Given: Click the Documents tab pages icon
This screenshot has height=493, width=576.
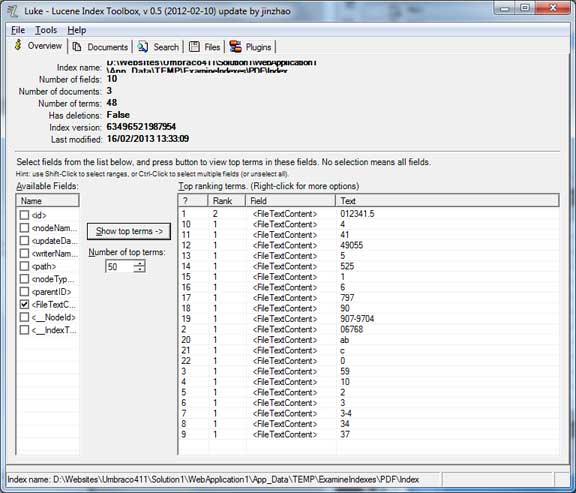Looking at the screenshot, I should click(x=77, y=47).
